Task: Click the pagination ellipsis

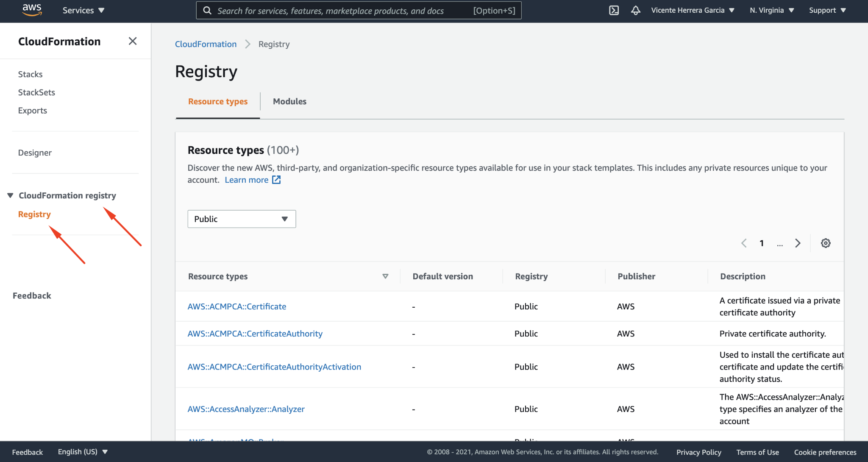Action: [x=780, y=244]
